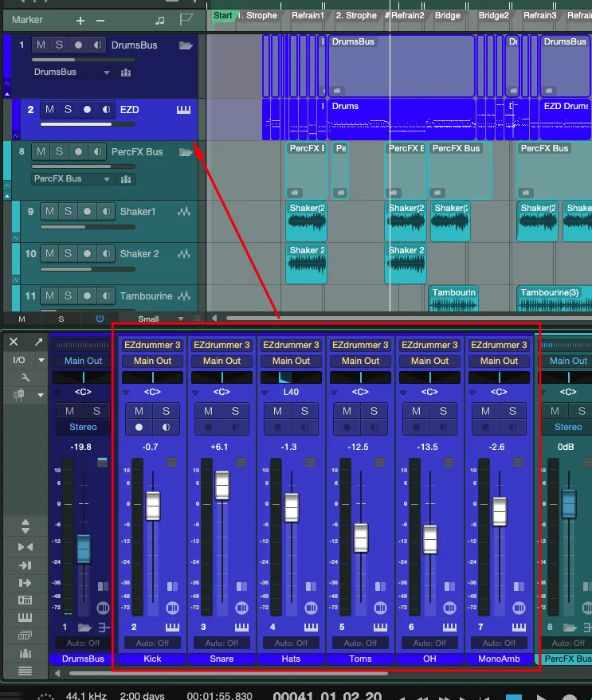
Task: Open mixer settings wrench icon
Action: pyautogui.click(x=25, y=377)
